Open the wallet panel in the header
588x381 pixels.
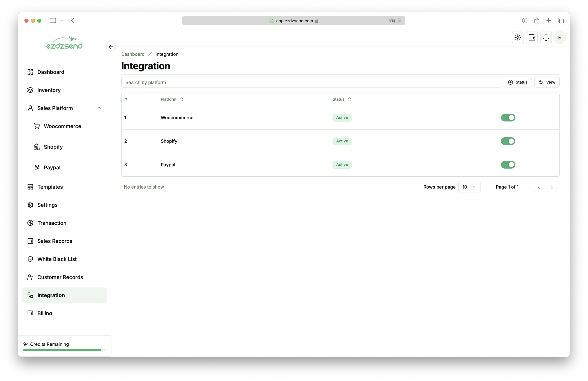pos(532,37)
